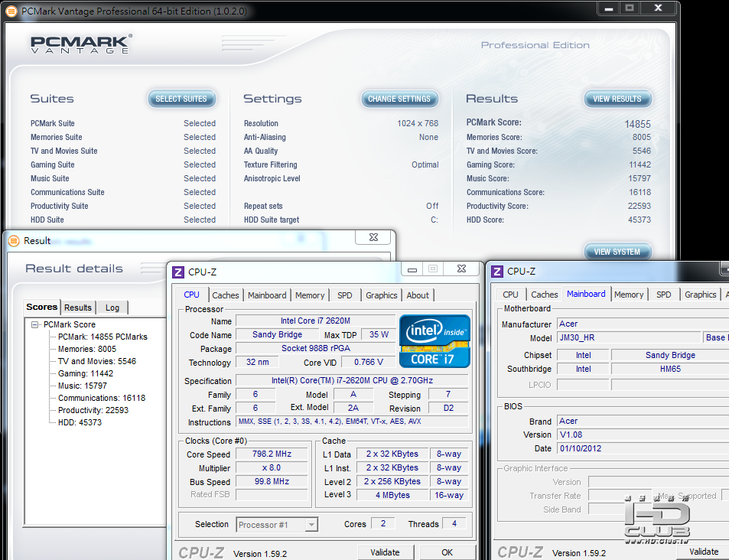729x560 pixels.
Task: Click the Intel Core i7 logo badge
Action: pos(434,341)
